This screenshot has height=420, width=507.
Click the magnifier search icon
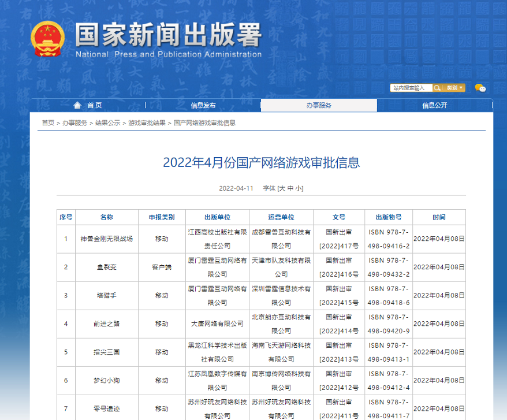438,88
